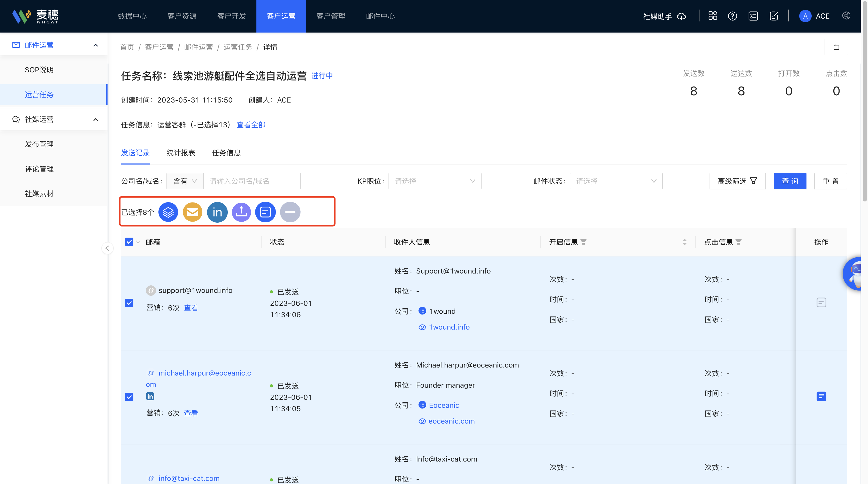Screen dimensions: 868x484
Task: Open the Eoceanic company link
Action: click(444, 405)
